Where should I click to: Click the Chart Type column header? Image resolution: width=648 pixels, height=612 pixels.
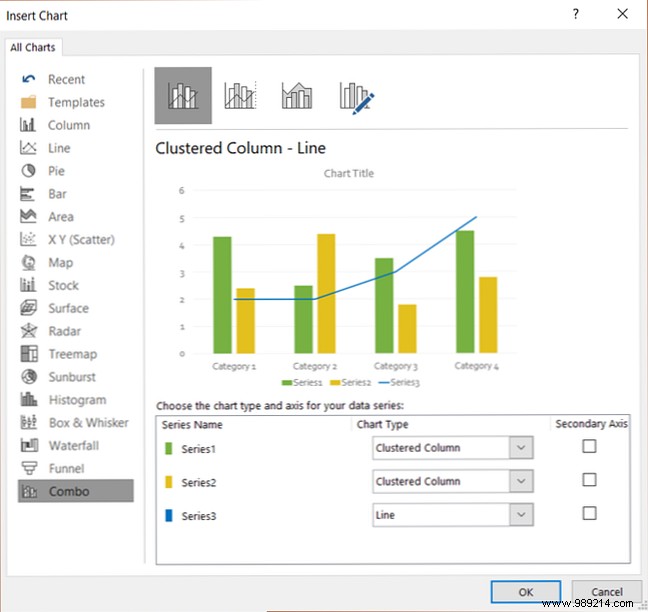[x=382, y=424]
